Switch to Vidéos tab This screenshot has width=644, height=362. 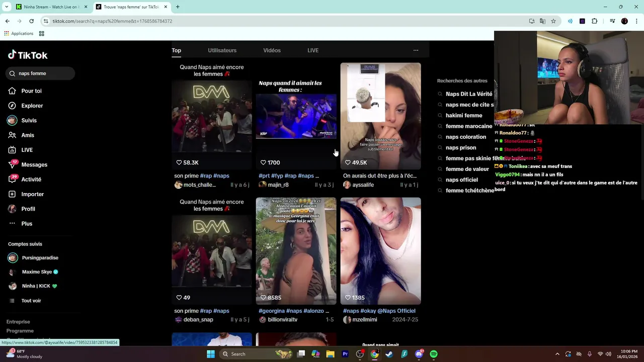click(x=272, y=50)
